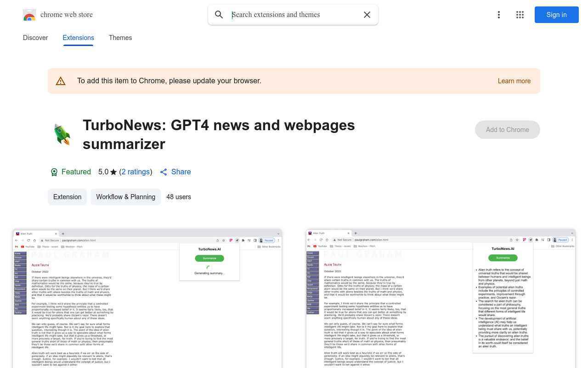Click the Featured label text
This screenshot has height=368, width=588.
coord(76,172)
